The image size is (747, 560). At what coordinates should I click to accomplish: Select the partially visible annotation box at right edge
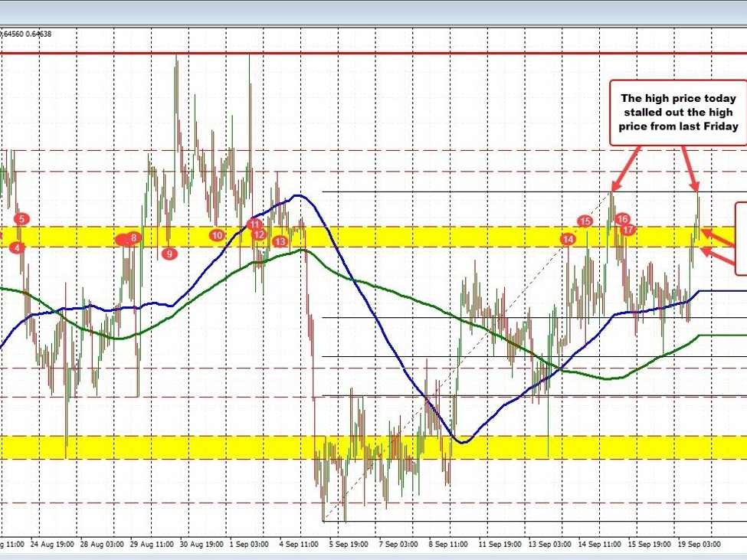point(741,237)
